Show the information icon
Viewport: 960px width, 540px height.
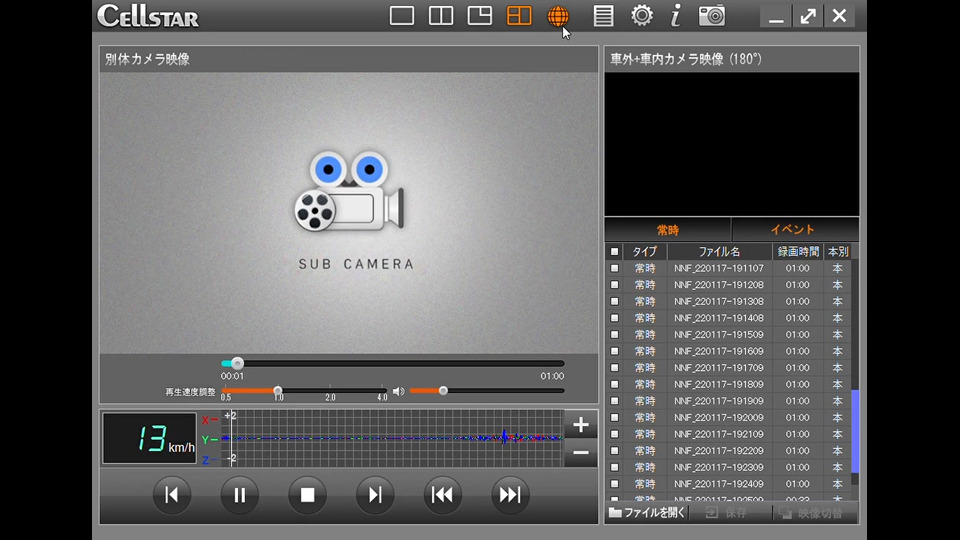(x=676, y=16)
